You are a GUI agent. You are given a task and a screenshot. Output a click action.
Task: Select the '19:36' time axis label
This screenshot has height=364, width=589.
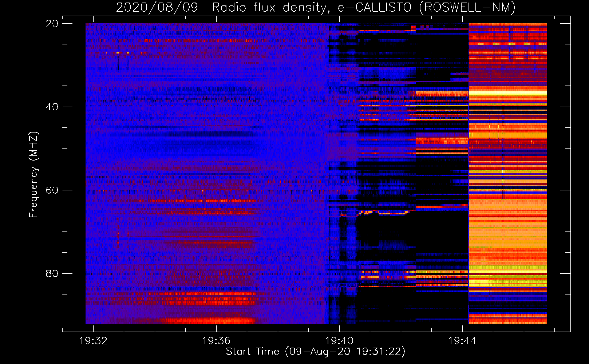(217, 341)
